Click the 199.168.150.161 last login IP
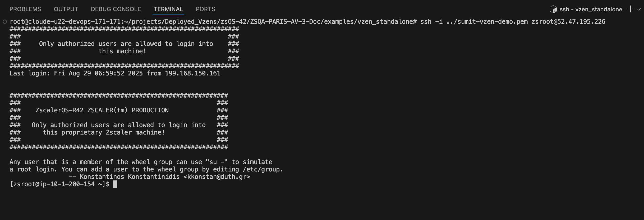 coord(192,73)
